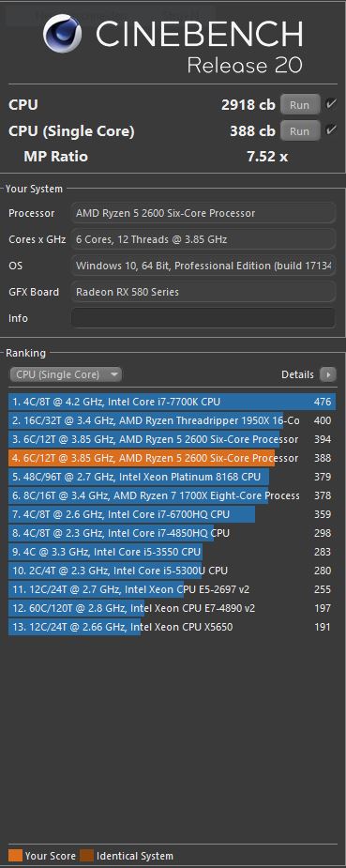Select ranking row Xeon X5650
Viewport: 346px width, 868px height.
tap(172, 628)
